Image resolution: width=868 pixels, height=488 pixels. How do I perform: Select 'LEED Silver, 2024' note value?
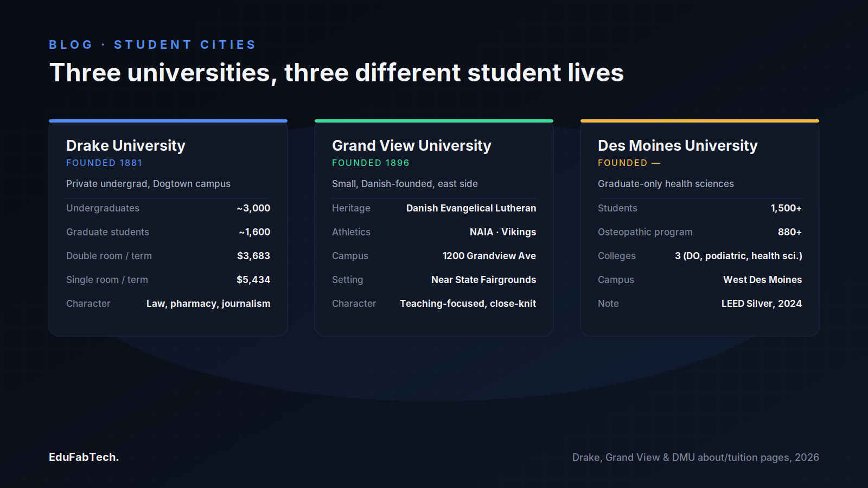pyautogui.click(x=762, y=304)
